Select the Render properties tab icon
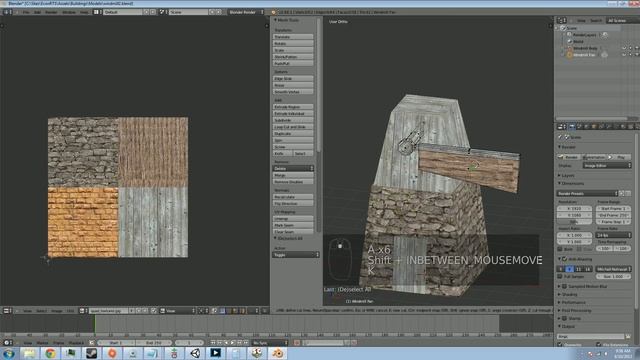640x360 pixels. pyautogui.click(x=572, y=127)
